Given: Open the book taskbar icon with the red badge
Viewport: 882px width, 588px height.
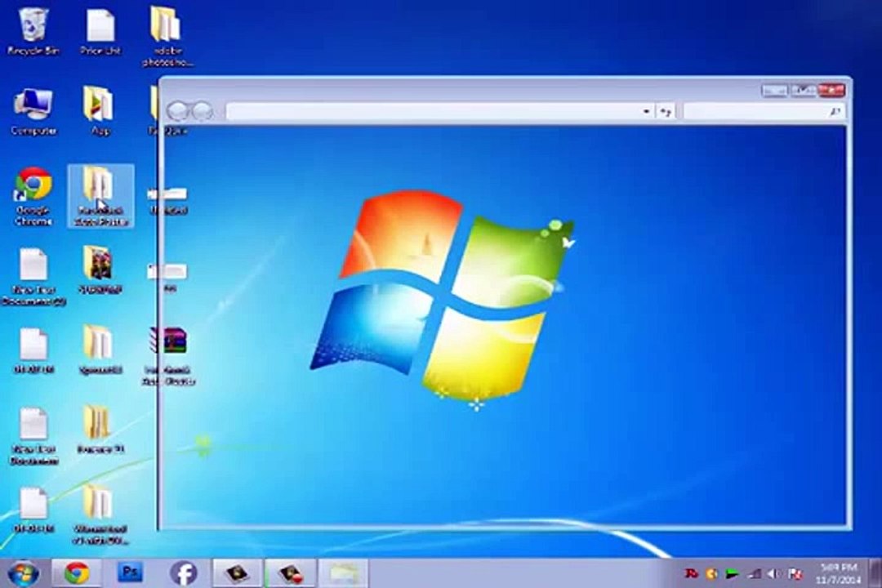Looking at the screenshot, I should [290, 573].
